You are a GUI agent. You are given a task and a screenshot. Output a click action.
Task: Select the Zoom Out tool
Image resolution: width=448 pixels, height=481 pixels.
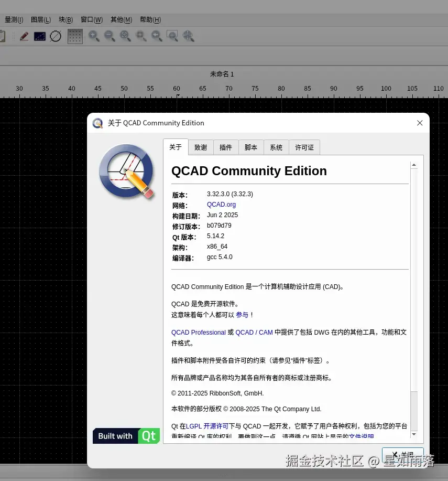point(110,36)
